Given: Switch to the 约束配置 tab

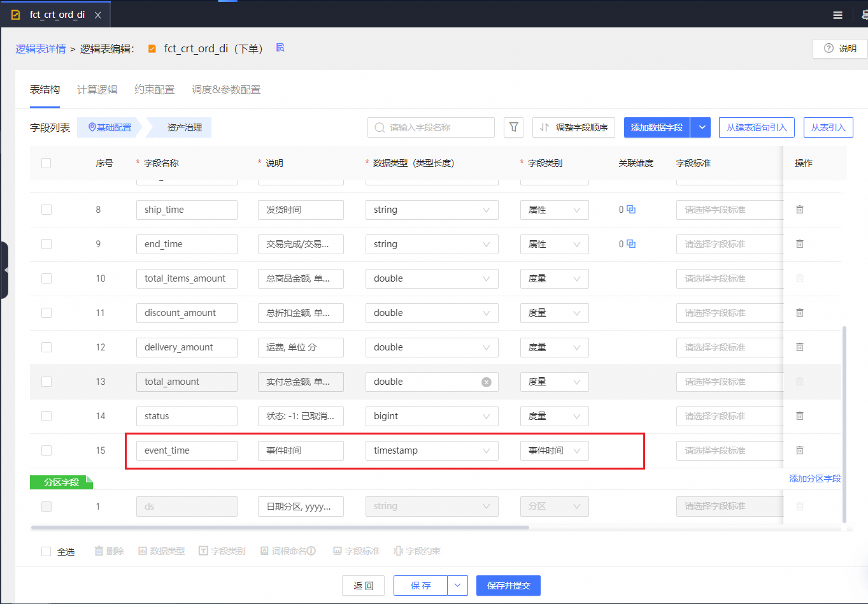Looking at the screenshot, I should (154, 89).
